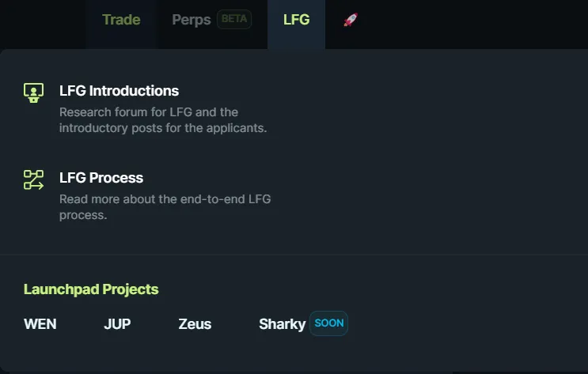588x374 pixels.
Task: Click the 'Read more about the end-to-end' description
Action: pos(165,207)
